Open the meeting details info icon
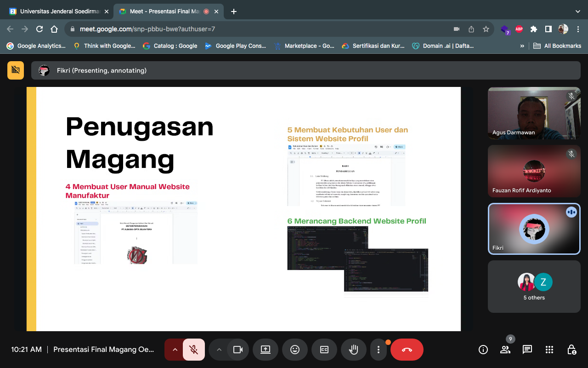This screenshot has width=588, height=368. pos(483,350)
